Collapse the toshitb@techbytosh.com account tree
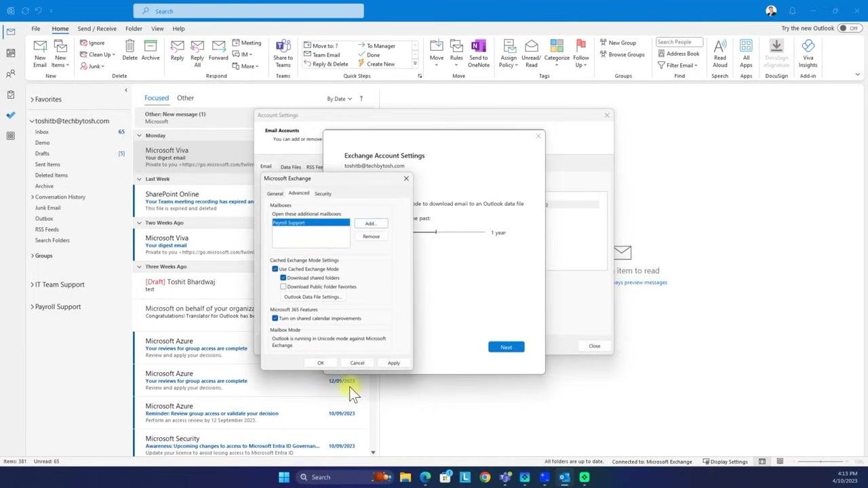Screen dimensions: 868x488 32,121
